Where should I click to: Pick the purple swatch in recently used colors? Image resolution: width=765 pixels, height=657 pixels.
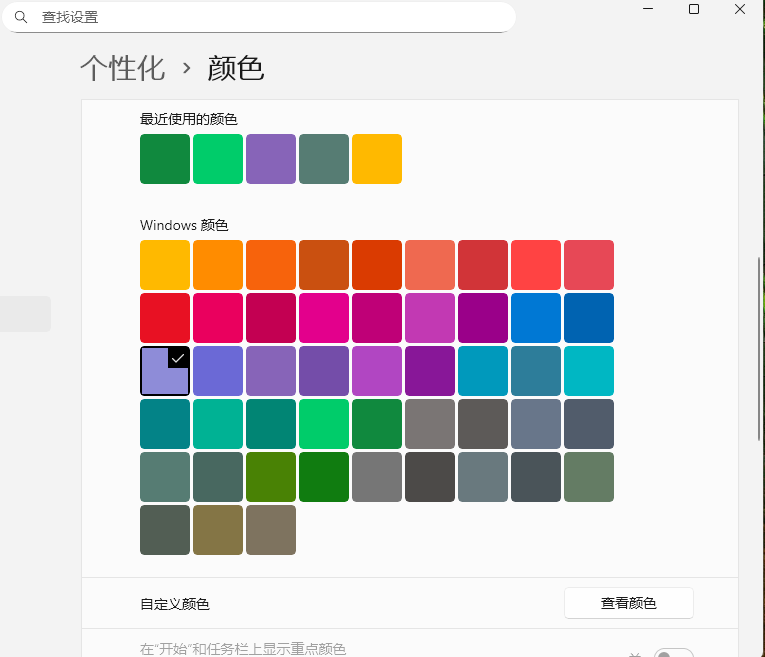pos(271,159)
